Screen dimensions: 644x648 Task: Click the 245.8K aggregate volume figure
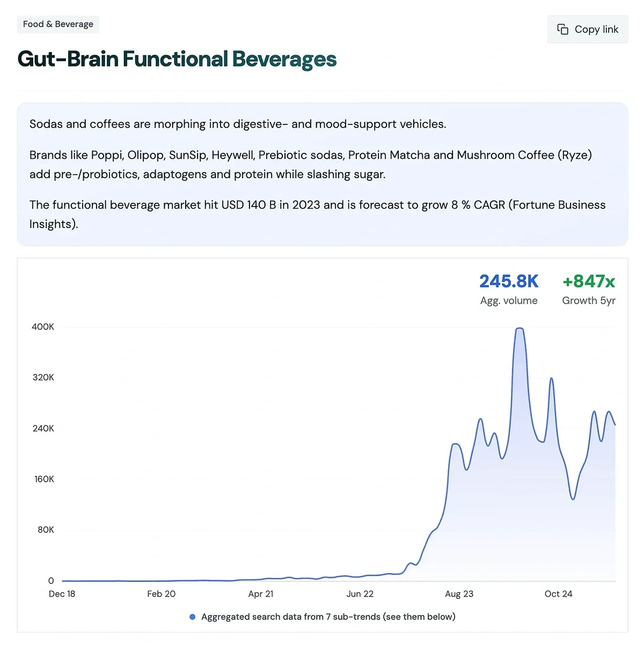click(x=508, y=281)
